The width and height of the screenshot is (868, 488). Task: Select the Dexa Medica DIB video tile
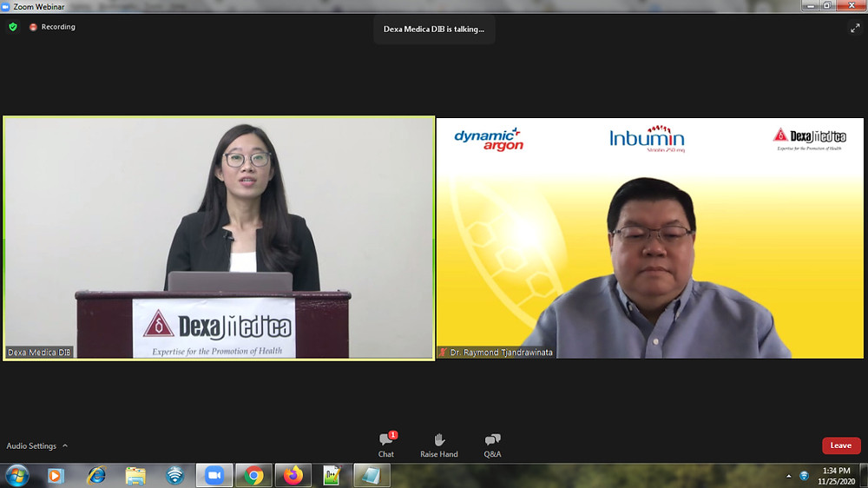click(219, 238)
